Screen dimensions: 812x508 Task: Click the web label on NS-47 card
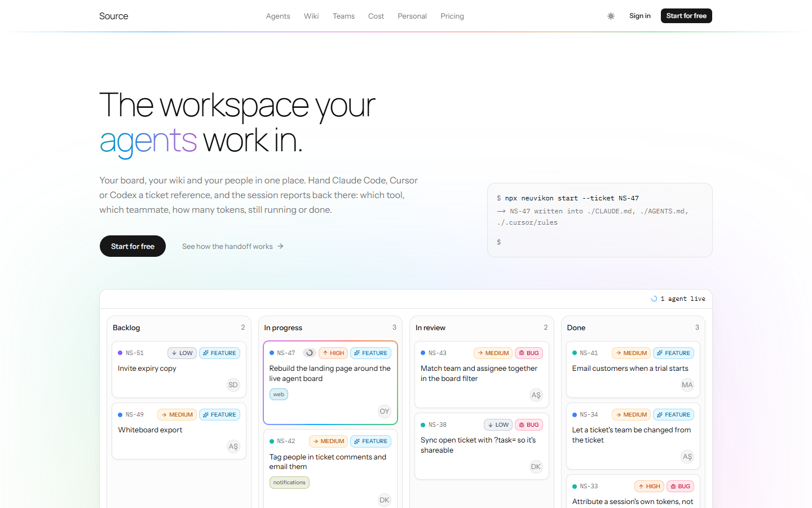(x=279, y=395)
